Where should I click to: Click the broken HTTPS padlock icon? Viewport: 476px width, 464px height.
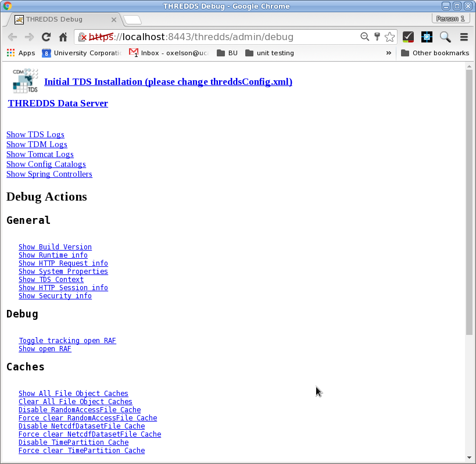coord(83,36)
